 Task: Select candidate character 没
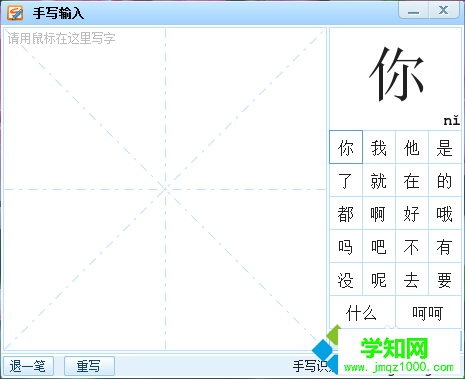click(346, 279)
